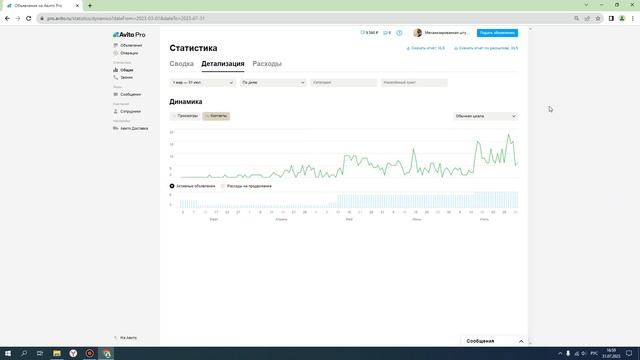Open taskbar search
Viewport: 640px width, 360px height.
click(x=24, y=353)
